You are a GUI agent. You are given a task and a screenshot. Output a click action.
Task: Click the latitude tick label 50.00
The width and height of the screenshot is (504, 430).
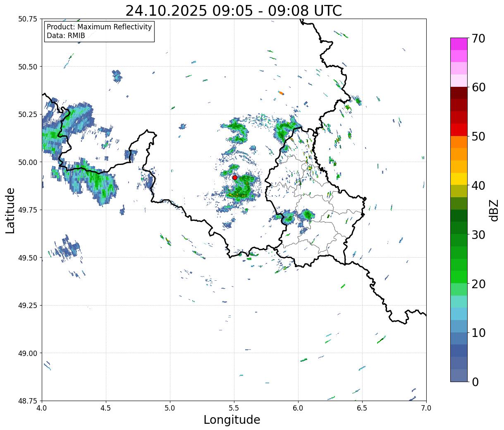pos(28,162)
